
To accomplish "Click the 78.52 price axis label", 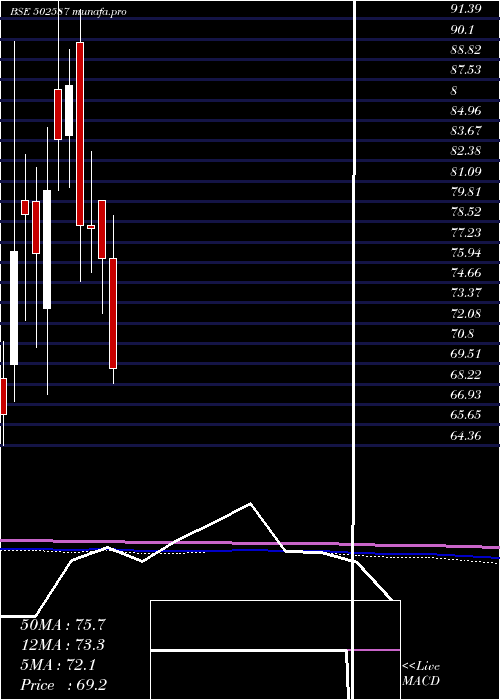I will point(466,212).
